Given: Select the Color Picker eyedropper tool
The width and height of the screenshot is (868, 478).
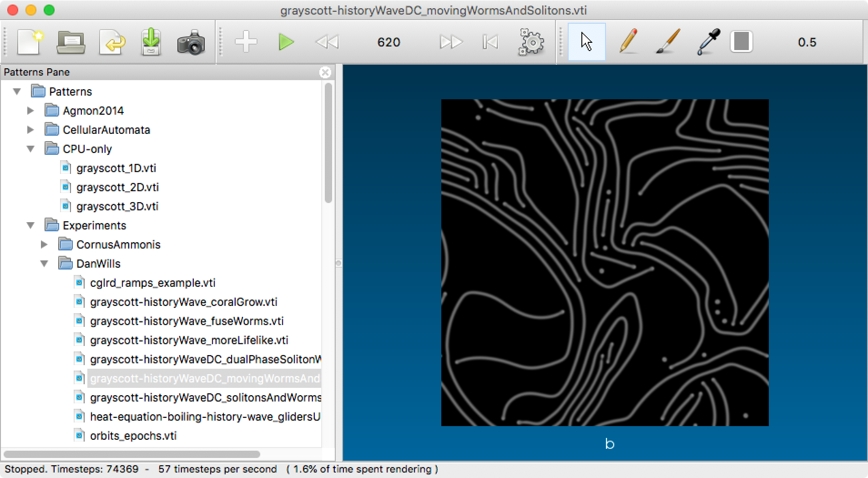Looking at the screenshot, I should click(x=708, y=42).
